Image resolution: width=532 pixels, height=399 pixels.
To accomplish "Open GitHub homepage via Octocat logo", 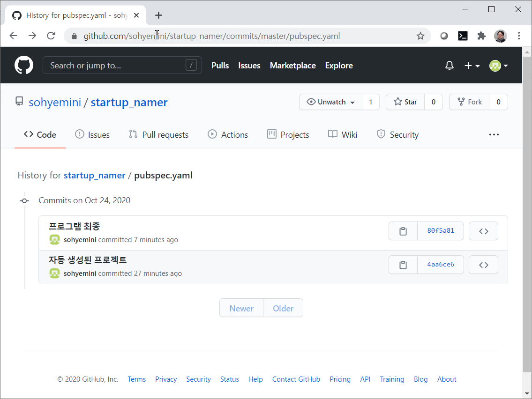I will tap(24, 65).
